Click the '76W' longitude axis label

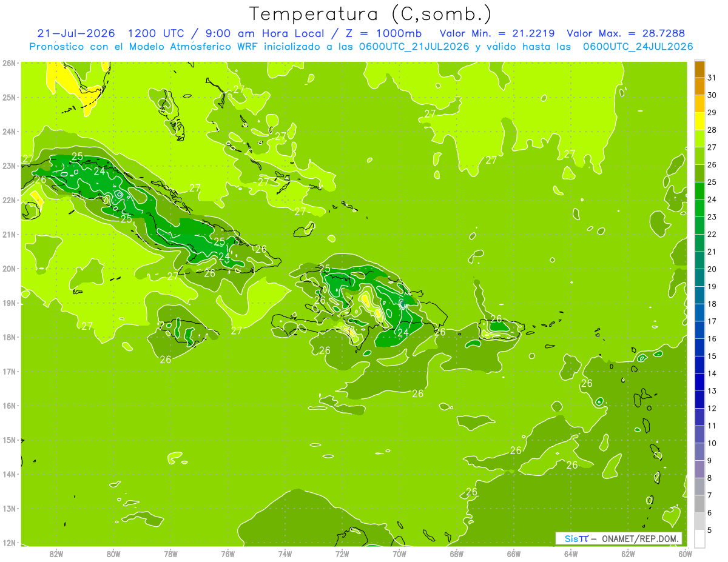tap(228, 554)
